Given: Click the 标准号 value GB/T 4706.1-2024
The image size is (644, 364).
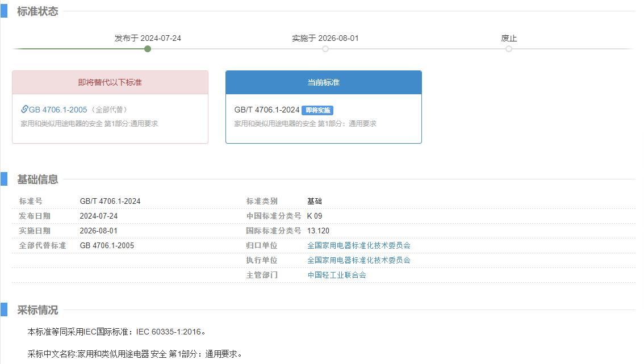Looking at the screenshot, I should tap(110, 202).
